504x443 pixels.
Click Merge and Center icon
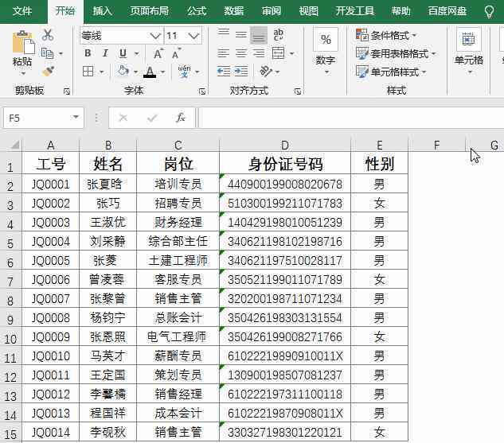(279, 53)
